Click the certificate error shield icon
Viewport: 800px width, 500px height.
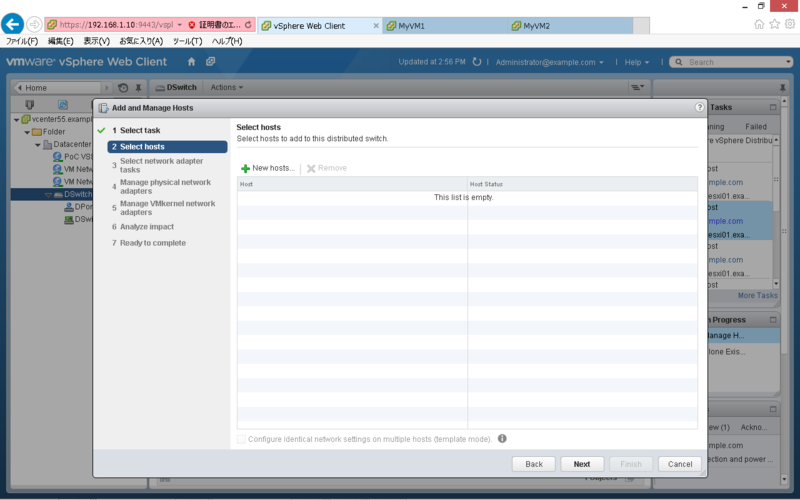[x=192, y=24]
